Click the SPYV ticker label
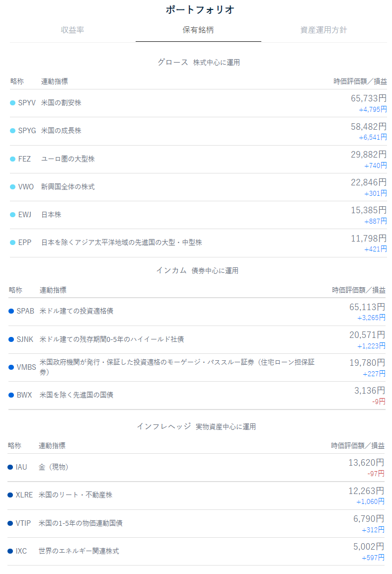Image resolution: width=392 pixels, height=574 pixels. 27,103
